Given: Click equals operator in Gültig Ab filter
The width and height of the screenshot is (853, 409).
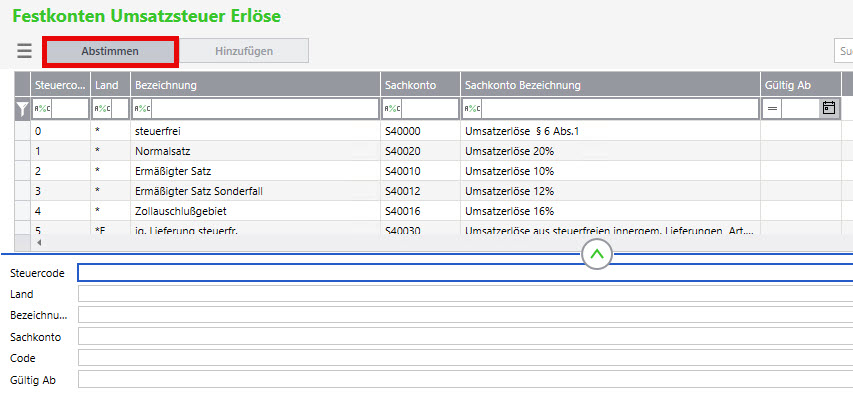Looking at the screenshot, I should pos(772,109).
